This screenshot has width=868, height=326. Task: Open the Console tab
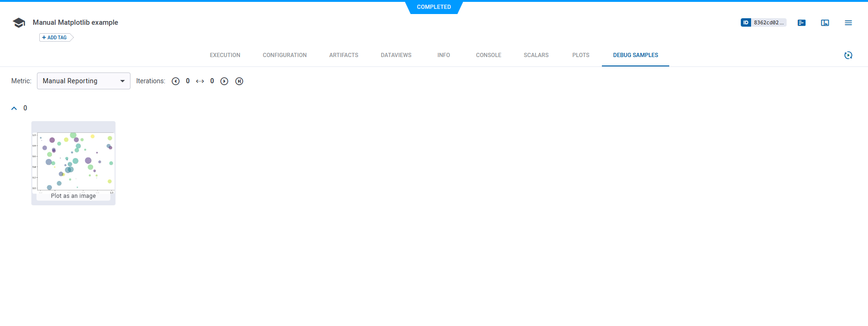click(x=488, y=55)
